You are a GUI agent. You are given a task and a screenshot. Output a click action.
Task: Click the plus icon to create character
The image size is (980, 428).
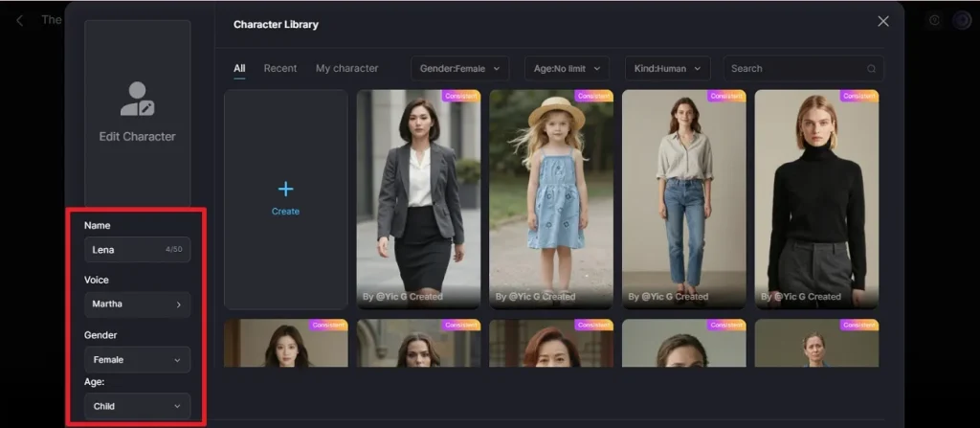point(285,189)
